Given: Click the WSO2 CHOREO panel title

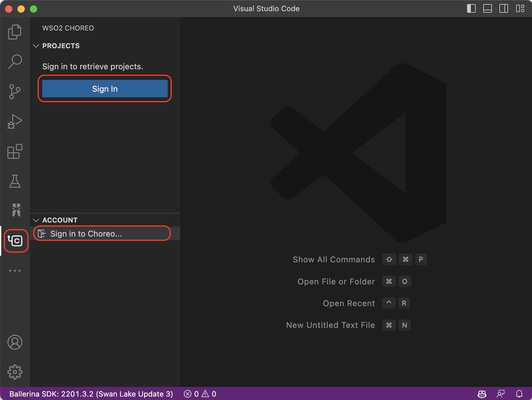Looking at the screenshot, I should [x=68, y=28].
